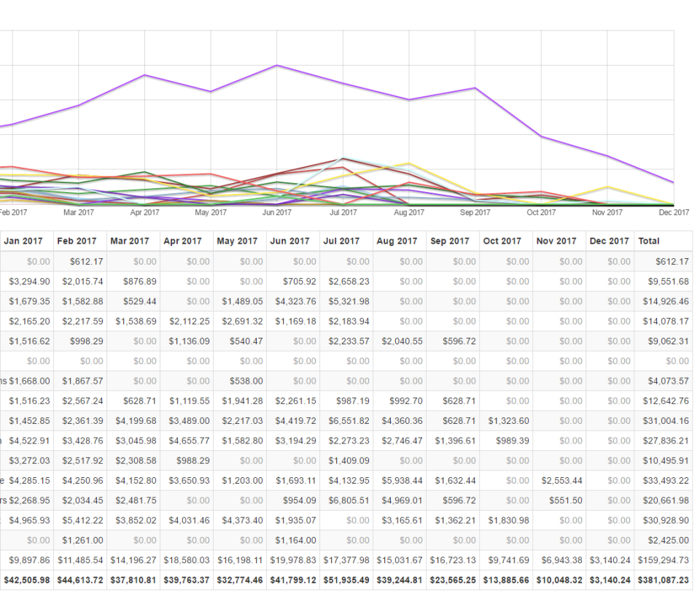
Task: Select the $51,935.49 July total cell
Action: coord(346,580)
